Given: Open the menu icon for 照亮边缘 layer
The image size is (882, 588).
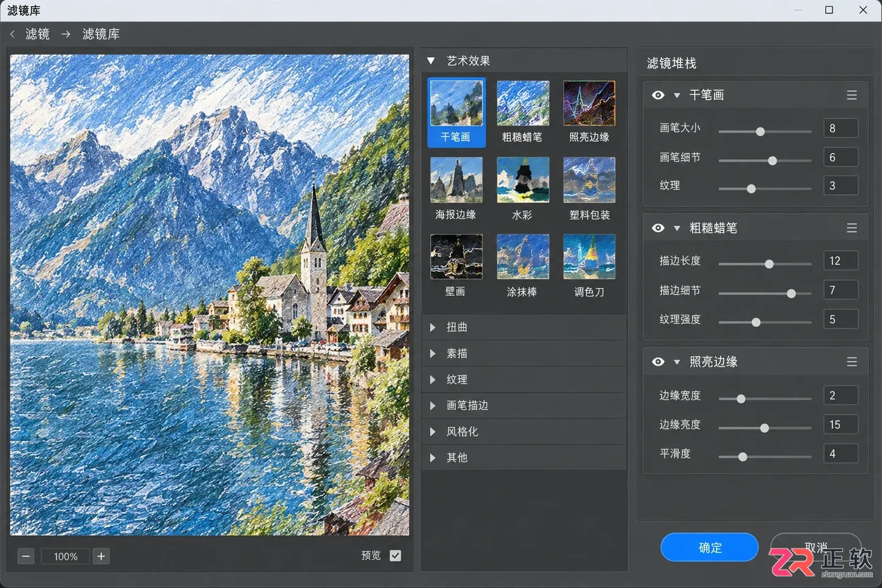Looking at the screenshot, I should (x=851, y=362).
